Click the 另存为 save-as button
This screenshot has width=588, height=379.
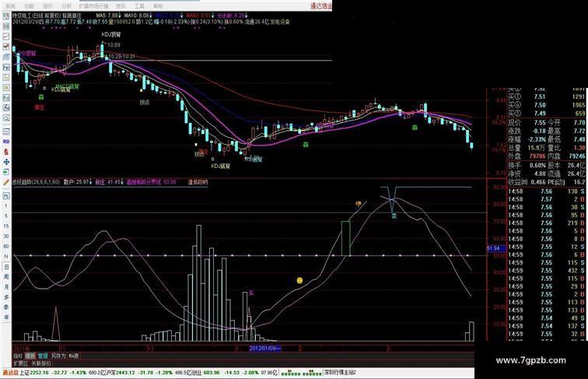[x=58, y=356]
